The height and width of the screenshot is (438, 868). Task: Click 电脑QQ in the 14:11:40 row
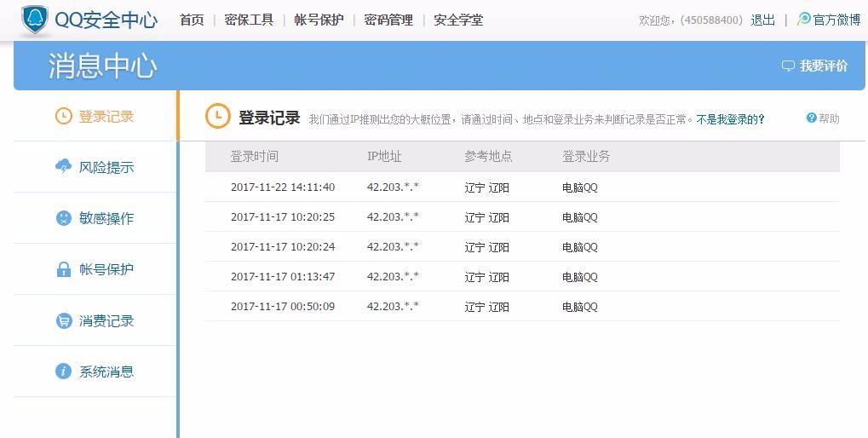(580, 187)
